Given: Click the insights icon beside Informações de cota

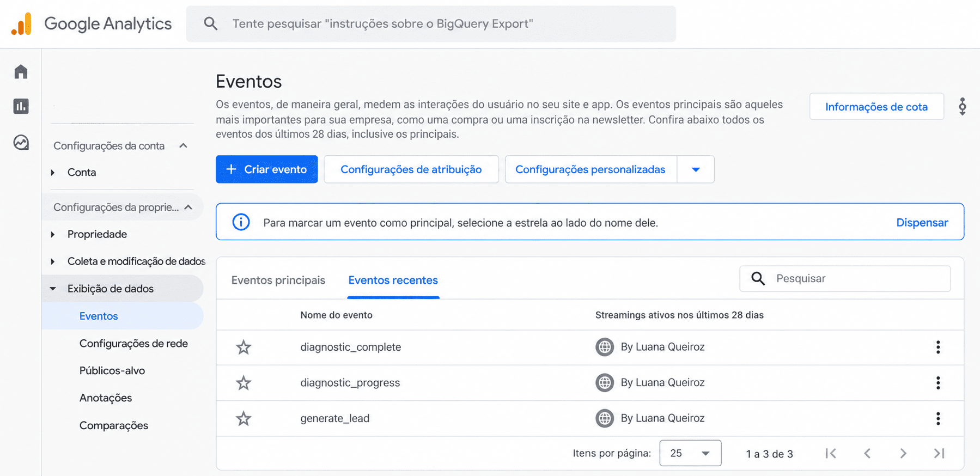Looking at the screenshot, I should pyautogui.click(x=963, y=107).
